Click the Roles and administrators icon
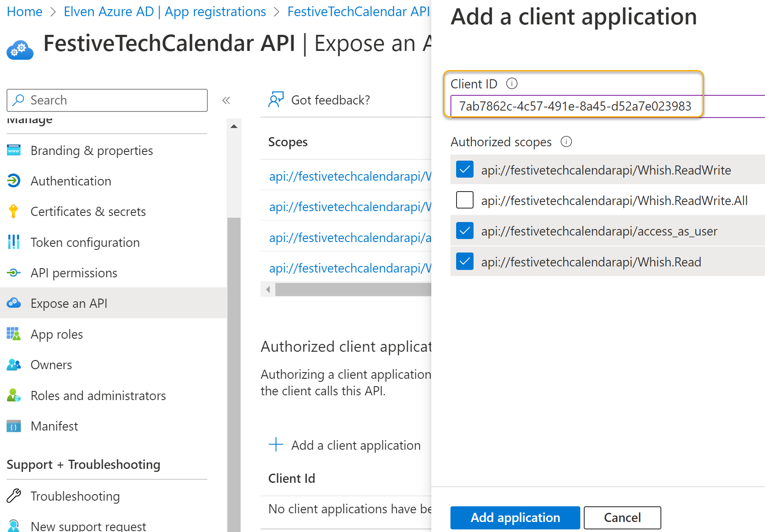The image size is (765, 532). tap(14, 395)
